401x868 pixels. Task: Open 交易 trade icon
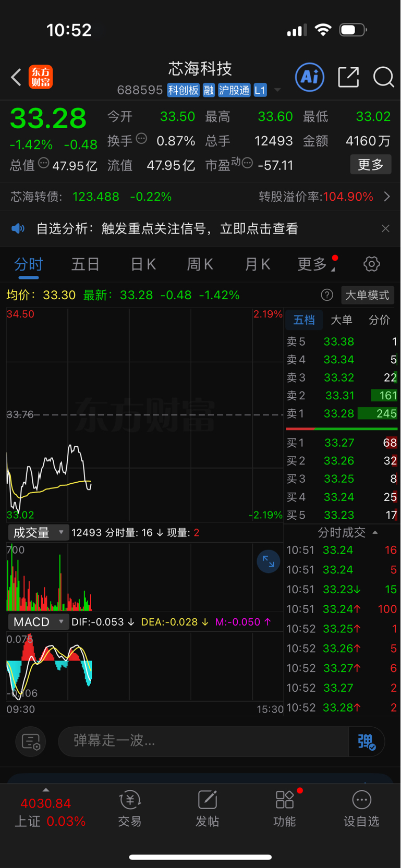(x=130, y=808)
